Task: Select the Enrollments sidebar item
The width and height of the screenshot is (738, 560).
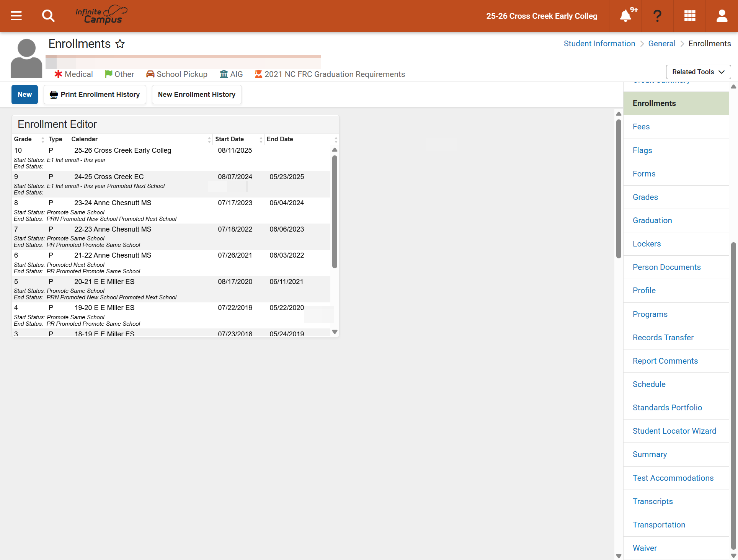Action: coord(676,103)
